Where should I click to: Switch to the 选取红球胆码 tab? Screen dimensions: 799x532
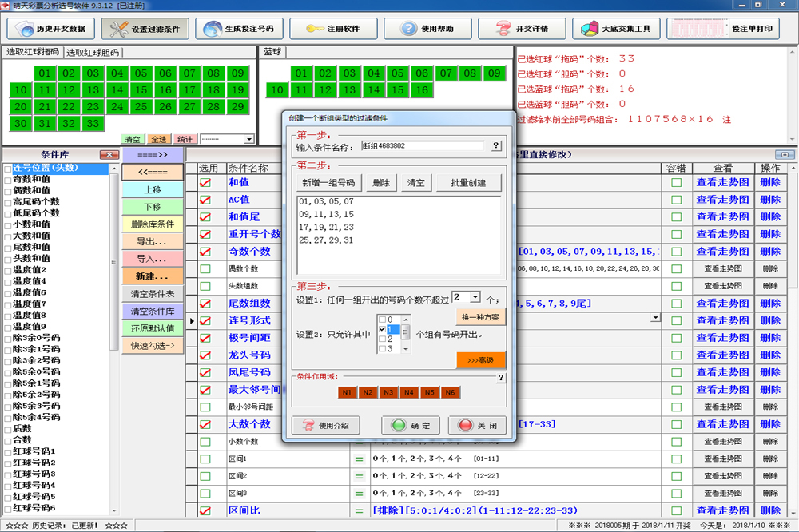click(93, 53)
